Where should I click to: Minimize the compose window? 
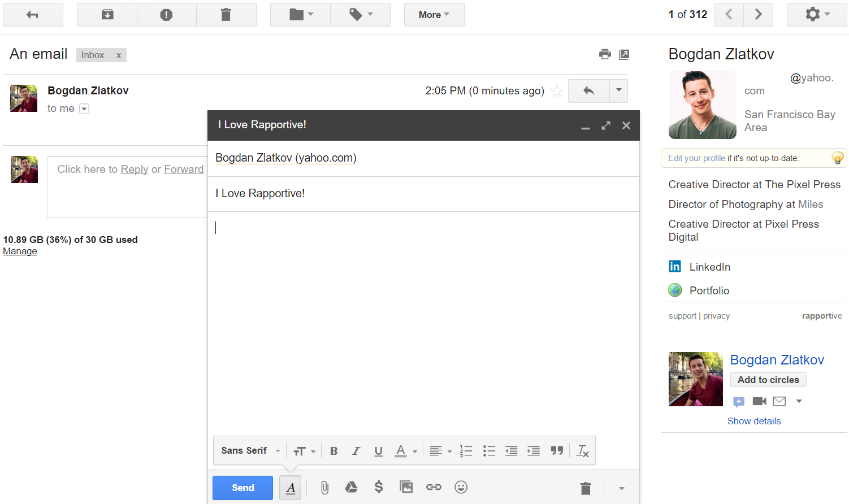586,126
